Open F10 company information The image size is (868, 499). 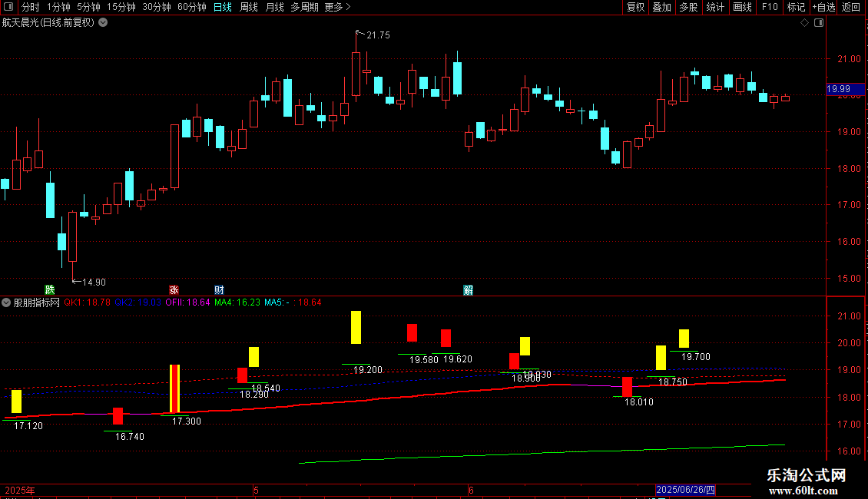pos(770,7)
